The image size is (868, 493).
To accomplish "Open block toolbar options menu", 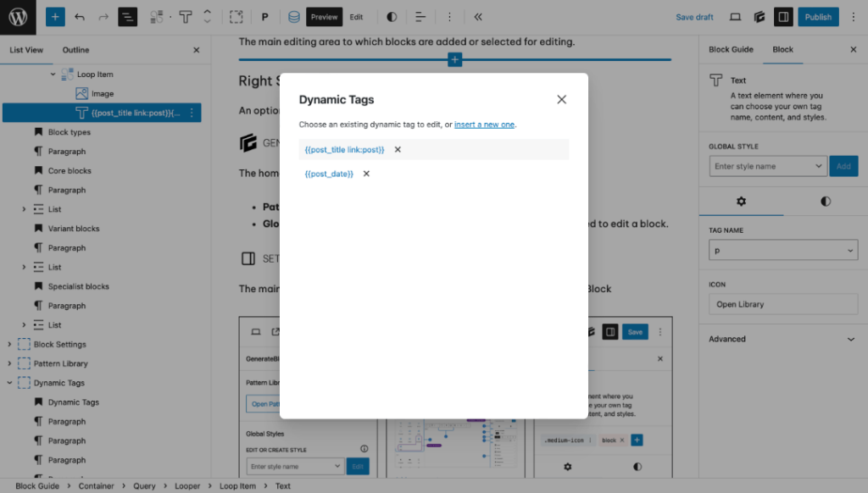I will [449, 17].
